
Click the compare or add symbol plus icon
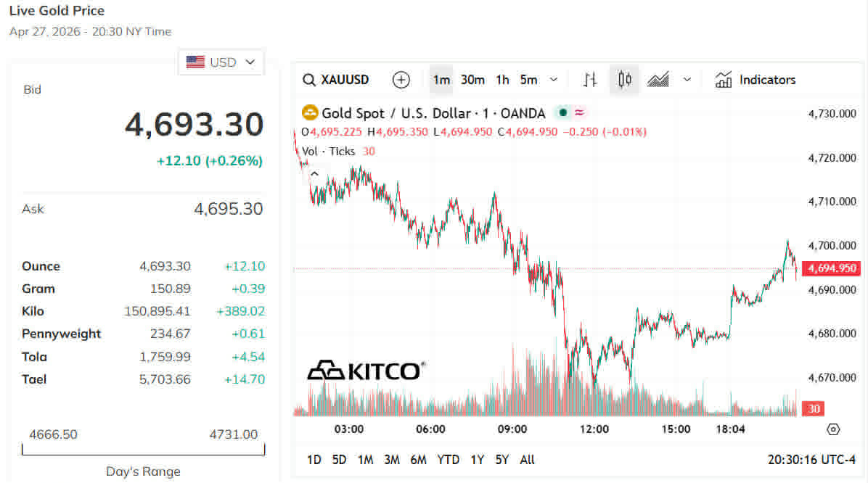(401, 80)
